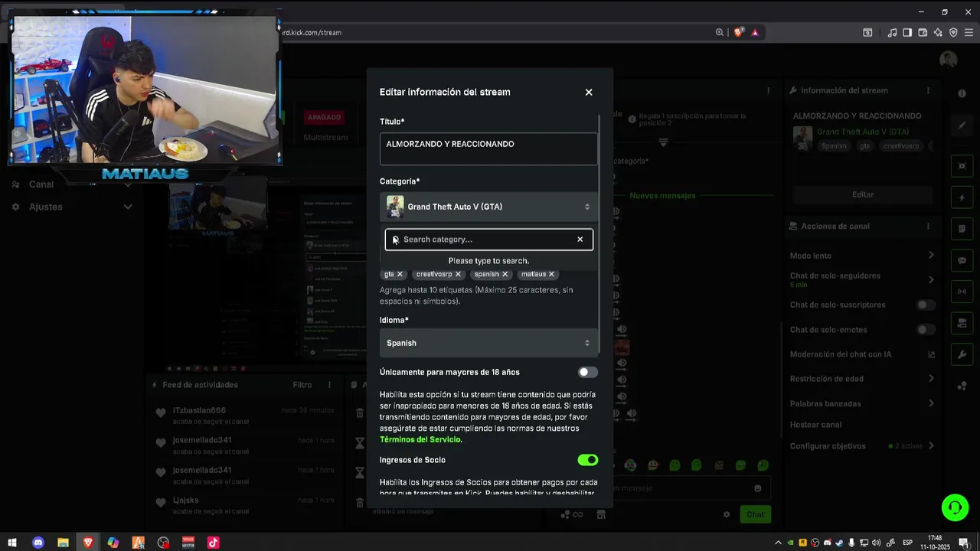Open the Idioma dropdown set to Spanish
This screenshot has width=980, height=551.
(488, 343)
